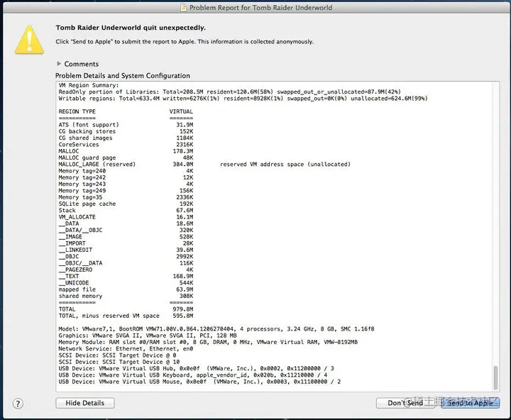Click the '__DATA/__OBJC' row

[126, 230]
